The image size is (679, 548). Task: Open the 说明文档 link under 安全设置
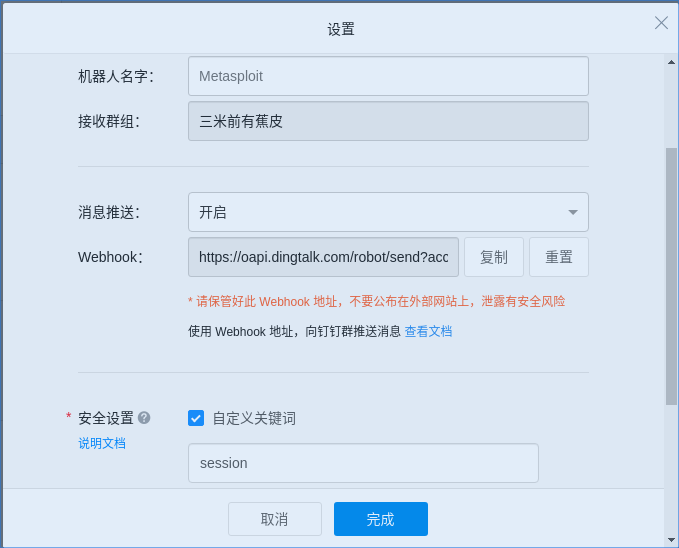pyautogui.click(x=102, y=443)
